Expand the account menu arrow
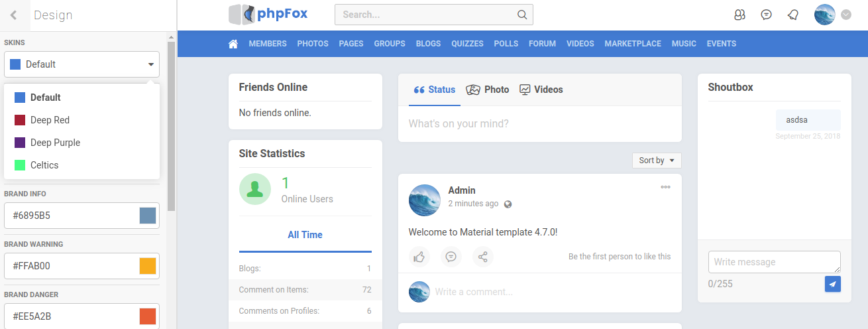 point(845,15)
